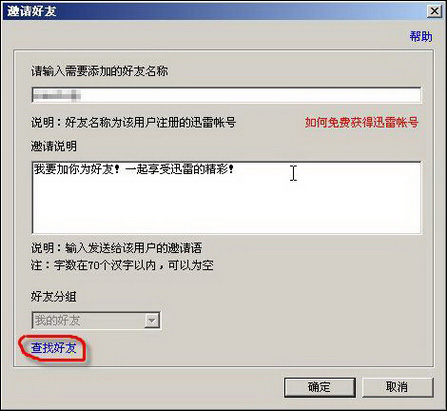Click the 邀请好友 title bar
This screenshot has height=411, width=447.
point(213,11)
